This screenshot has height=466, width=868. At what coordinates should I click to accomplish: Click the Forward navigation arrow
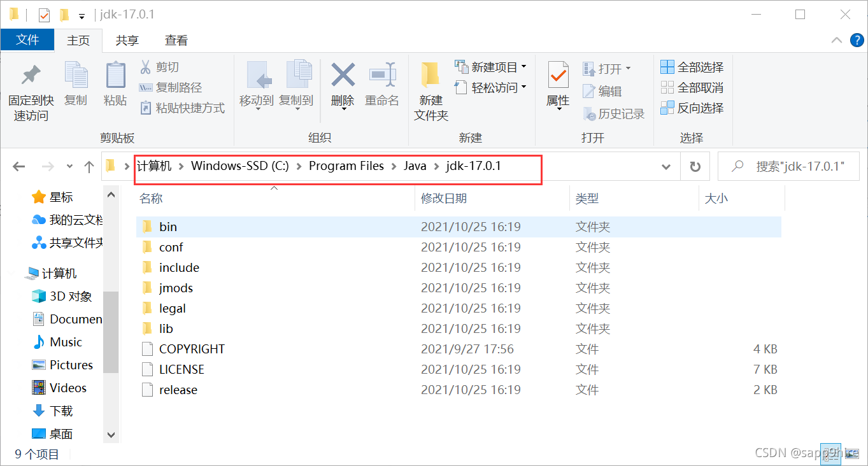[47, 167]
